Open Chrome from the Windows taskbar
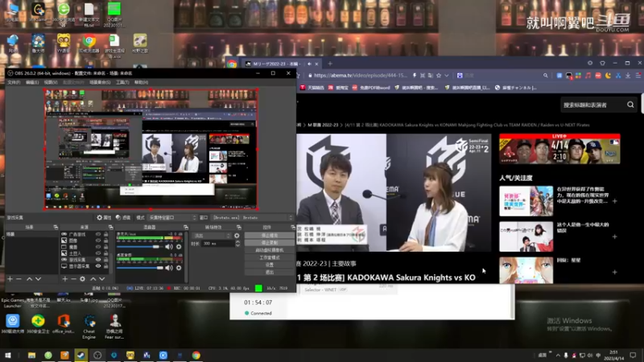 tap(196, 355)
